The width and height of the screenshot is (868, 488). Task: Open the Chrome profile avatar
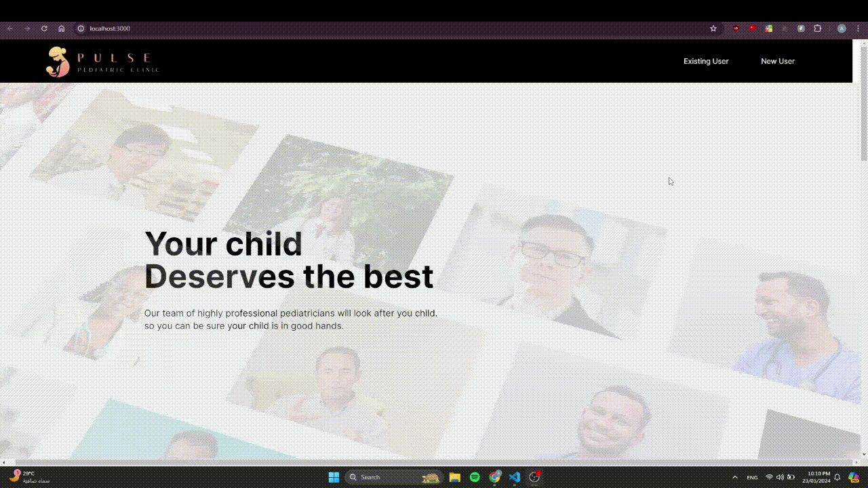pyautogui.click(x=842, y=28)
